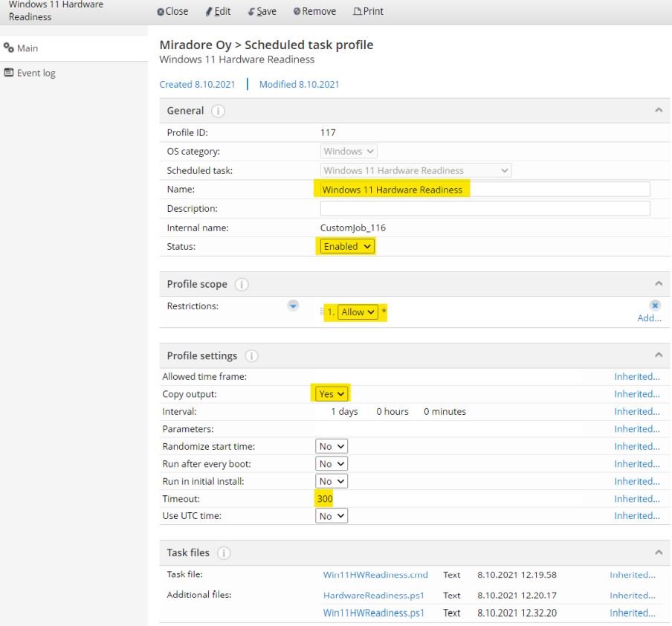Open the Win11HWReadiness.ps1 file link

(x=373, y=613)
